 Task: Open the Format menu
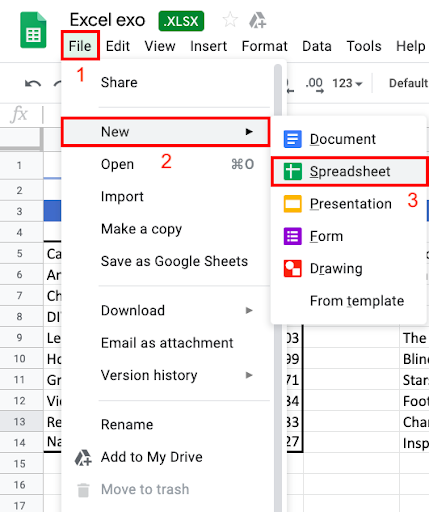pyautogui.click(x=264, y=46)
